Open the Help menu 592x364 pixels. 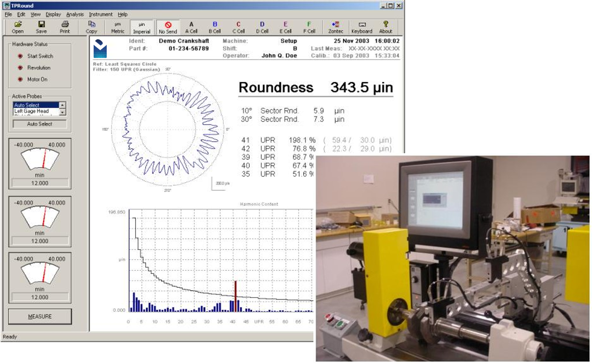123,14
